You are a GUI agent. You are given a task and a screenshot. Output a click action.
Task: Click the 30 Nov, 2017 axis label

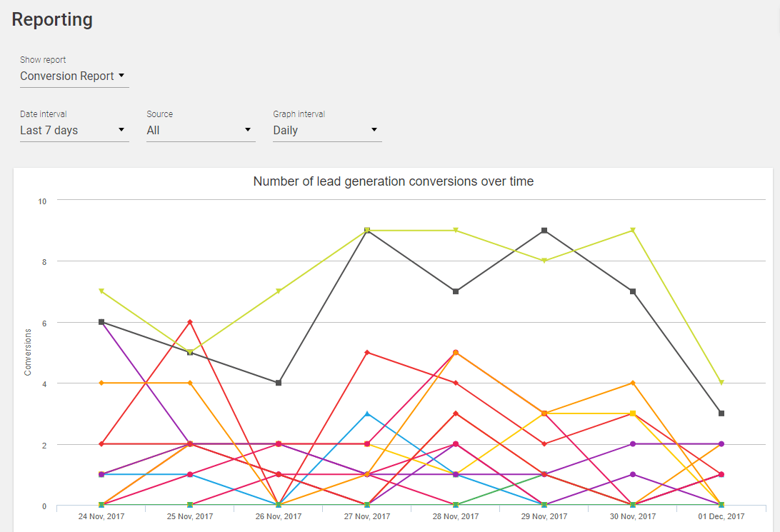click(633, 516)
